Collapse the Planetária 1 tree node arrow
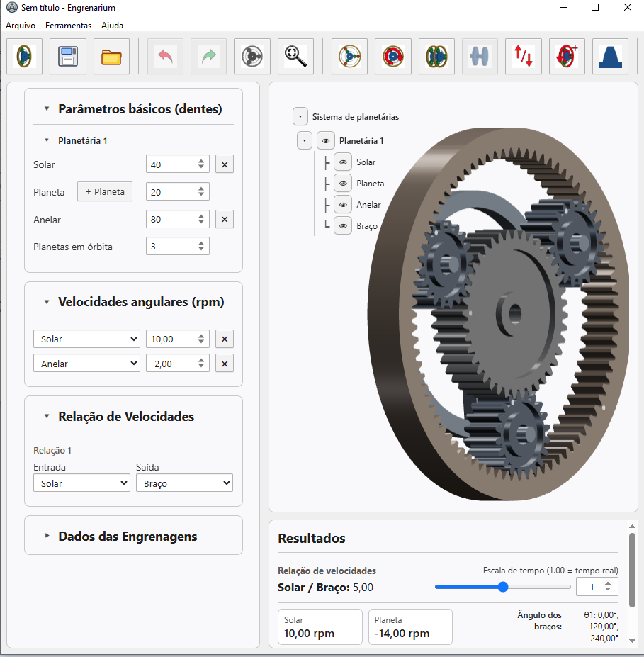This screenshot has width=644, height=657. (305, 141)
